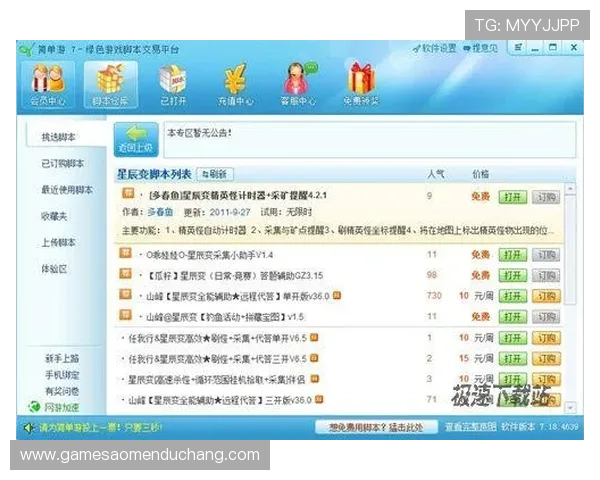Open the 脚本仓库 script warehouse icon
The image size is (600, 480).
pos(111,85)
